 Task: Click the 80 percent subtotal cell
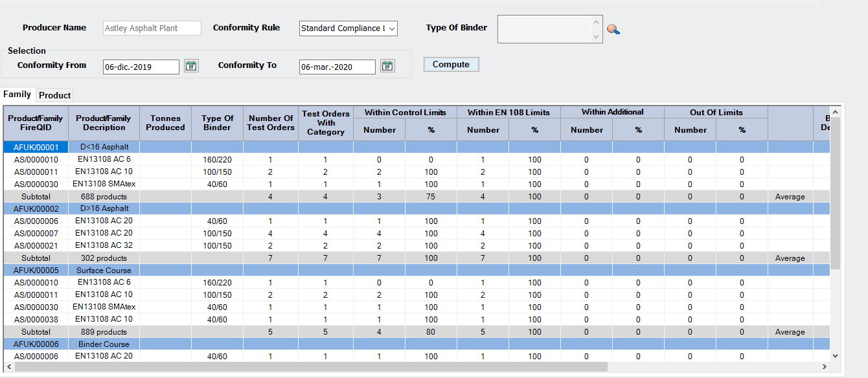(x=431, y=332)
